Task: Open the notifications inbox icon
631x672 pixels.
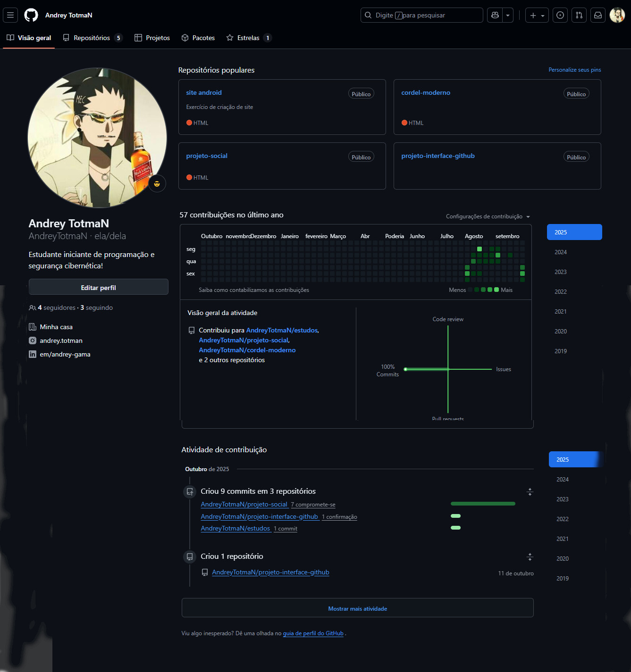Action: click(597, 15)
